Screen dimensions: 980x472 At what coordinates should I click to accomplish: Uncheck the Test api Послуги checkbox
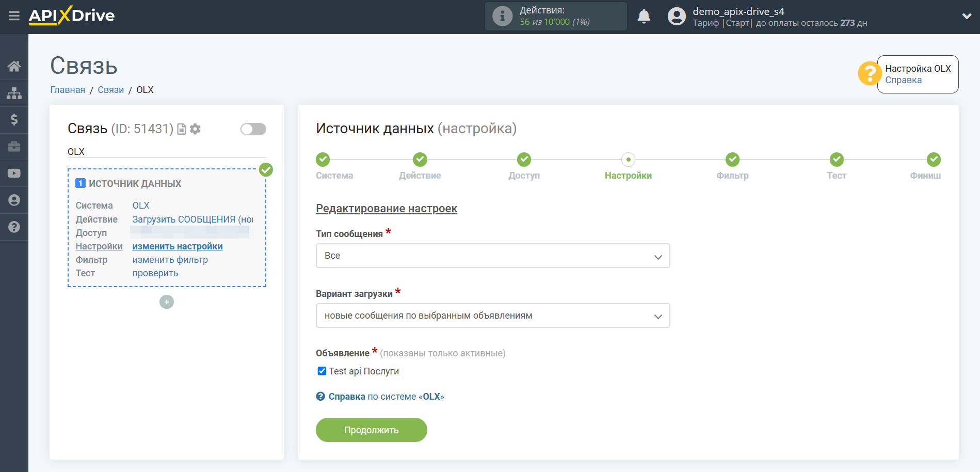[x=322, y=371]
